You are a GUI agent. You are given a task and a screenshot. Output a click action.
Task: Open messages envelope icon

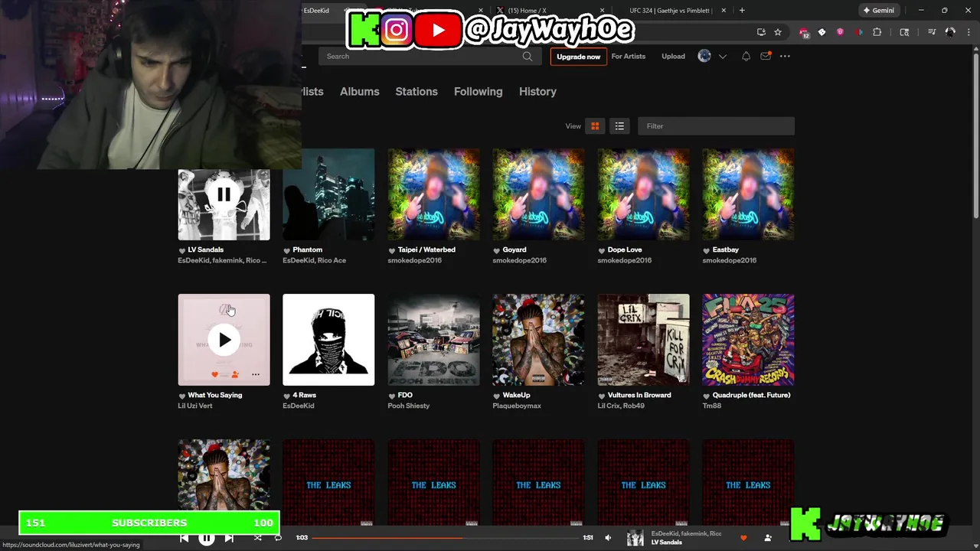tap(766, 57)
